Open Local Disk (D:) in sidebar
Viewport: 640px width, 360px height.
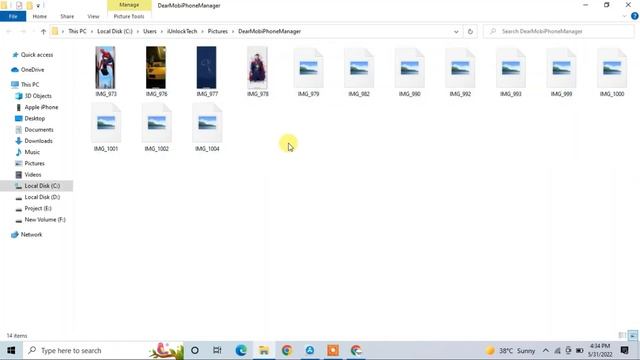pyautogui.click(x=38, y=197)
